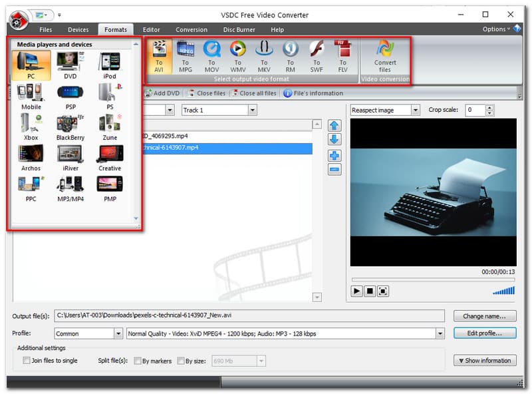This screenshot has width=532, height=394.
Task: Select the To MKV output format
Action: 264,55
